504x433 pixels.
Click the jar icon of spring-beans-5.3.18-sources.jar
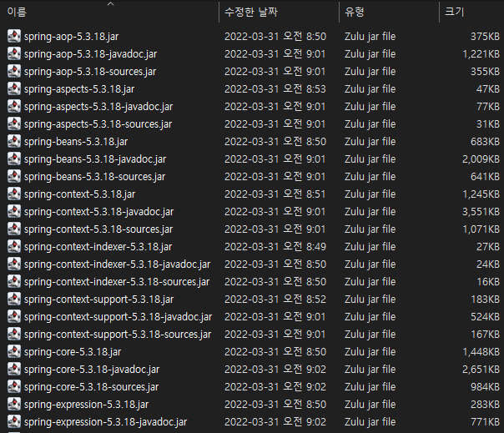click(x=14, y=176)
